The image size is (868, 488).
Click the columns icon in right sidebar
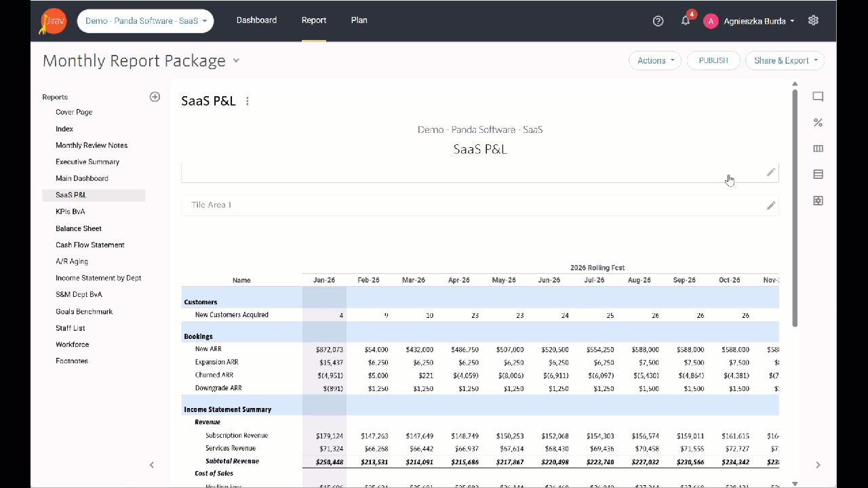tap(818, 148)
